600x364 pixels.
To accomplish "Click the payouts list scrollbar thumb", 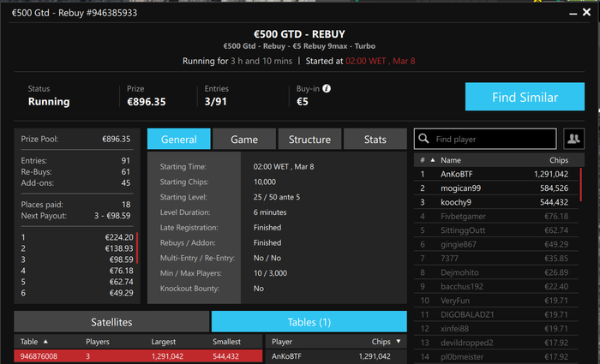I will pos(137,248).
